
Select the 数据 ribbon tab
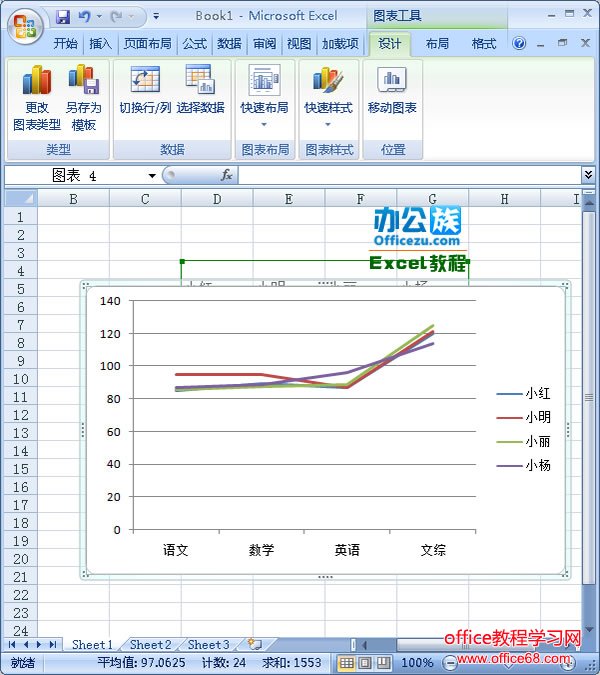coord(229,43)
